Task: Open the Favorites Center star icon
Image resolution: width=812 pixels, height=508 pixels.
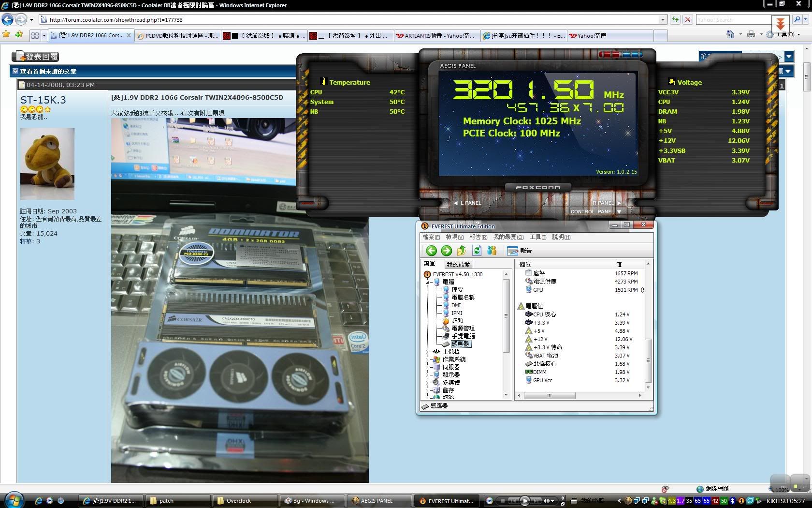Action: tap(6, 35)
